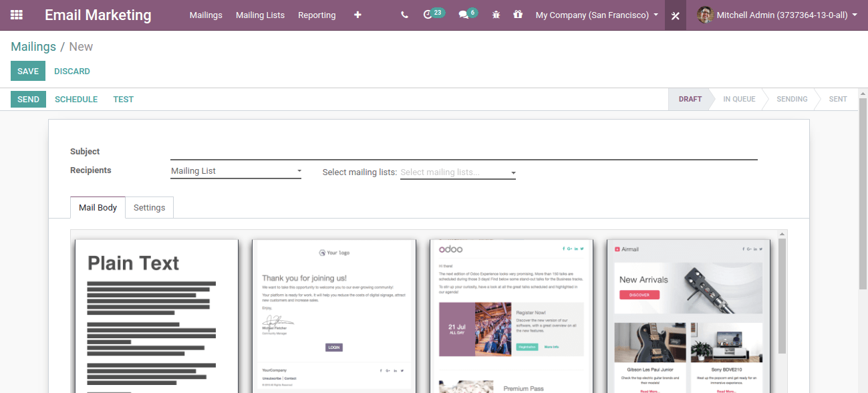
Task: Select the DRAFT status stage
Action: (690, 99)
